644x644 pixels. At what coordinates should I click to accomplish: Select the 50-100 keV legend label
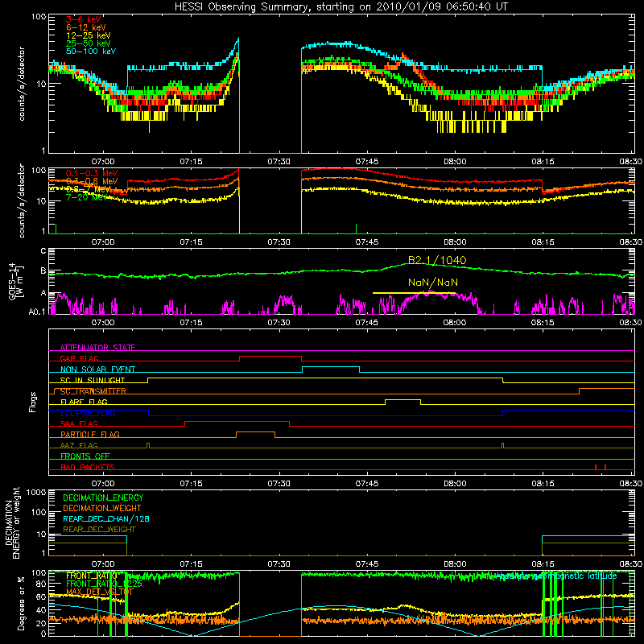(91, 52)
